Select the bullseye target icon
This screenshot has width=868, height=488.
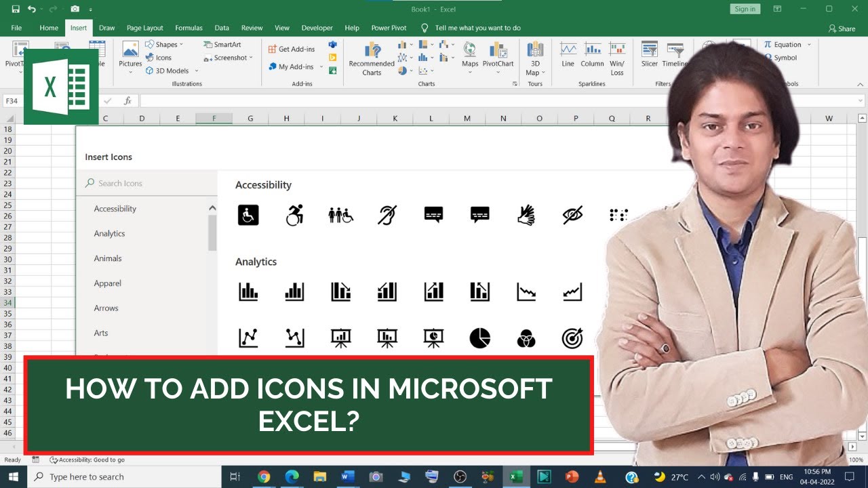click(x=572, y=338)
